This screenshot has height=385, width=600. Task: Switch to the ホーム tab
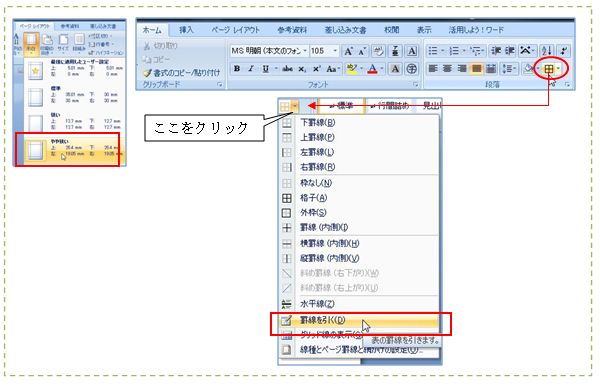152,30
